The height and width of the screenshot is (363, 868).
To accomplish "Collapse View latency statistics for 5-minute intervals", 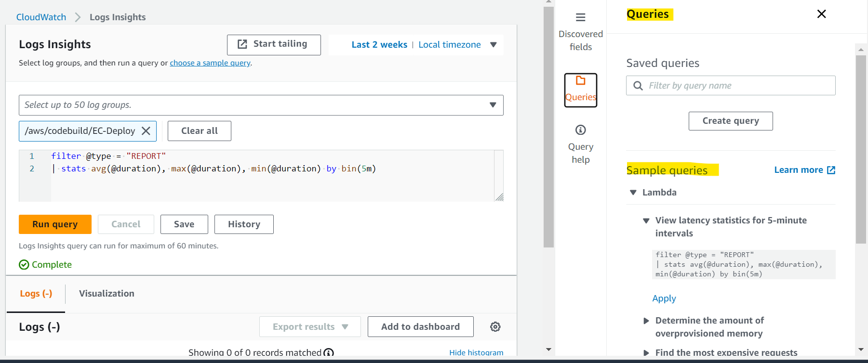I will tap(646, 220).
